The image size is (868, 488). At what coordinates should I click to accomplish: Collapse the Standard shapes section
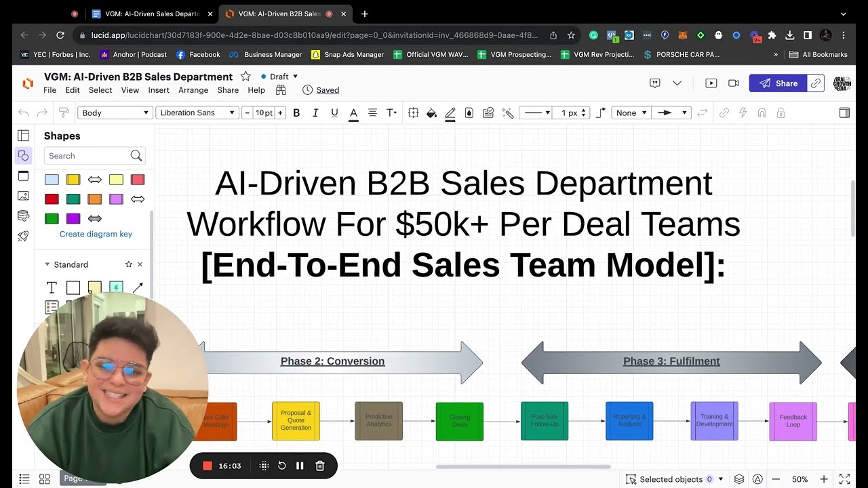click(x=47, y=264)
